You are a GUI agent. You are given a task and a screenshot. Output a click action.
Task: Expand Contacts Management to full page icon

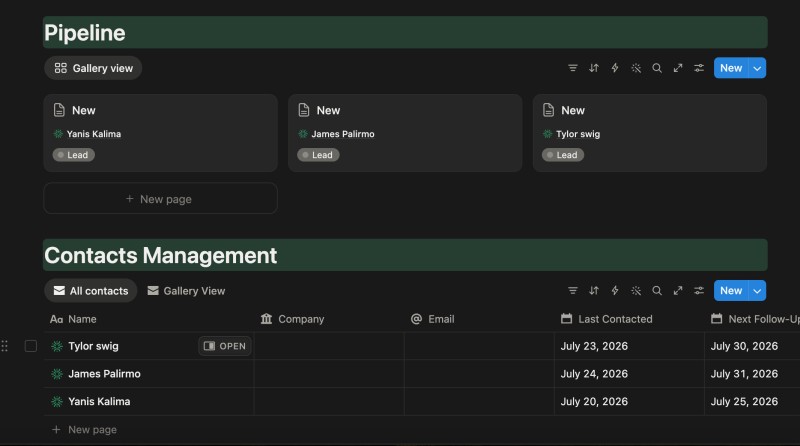(x=678, y=290)
